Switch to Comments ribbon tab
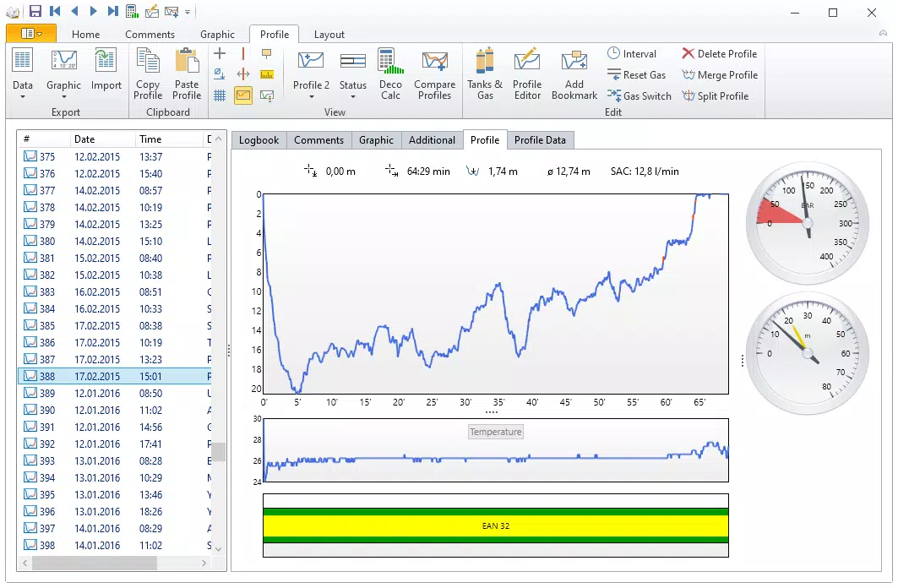898x588 pixels. pyautogui.click(x=150, y=35)
